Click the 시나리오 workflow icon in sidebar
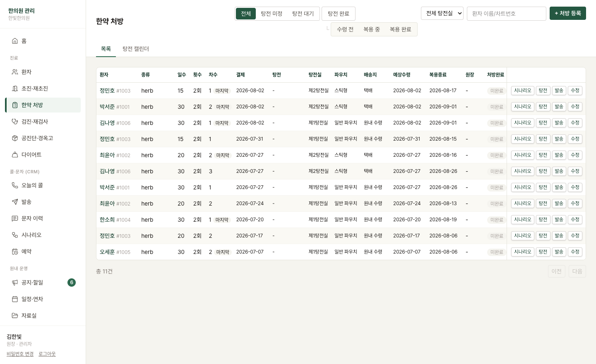596x364 pixels. (15, 235)
